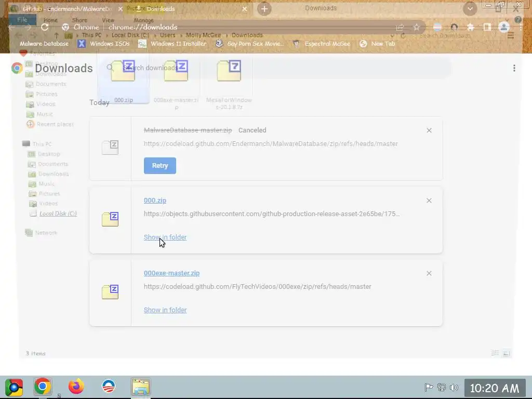This screenshot has width=532, height=399.
Task: Click the codeload FlyTechVideos URL text
Action: point(258,287)
